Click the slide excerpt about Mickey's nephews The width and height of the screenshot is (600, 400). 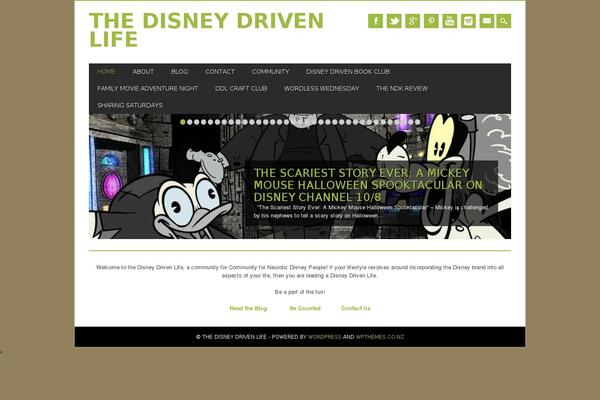371,211
